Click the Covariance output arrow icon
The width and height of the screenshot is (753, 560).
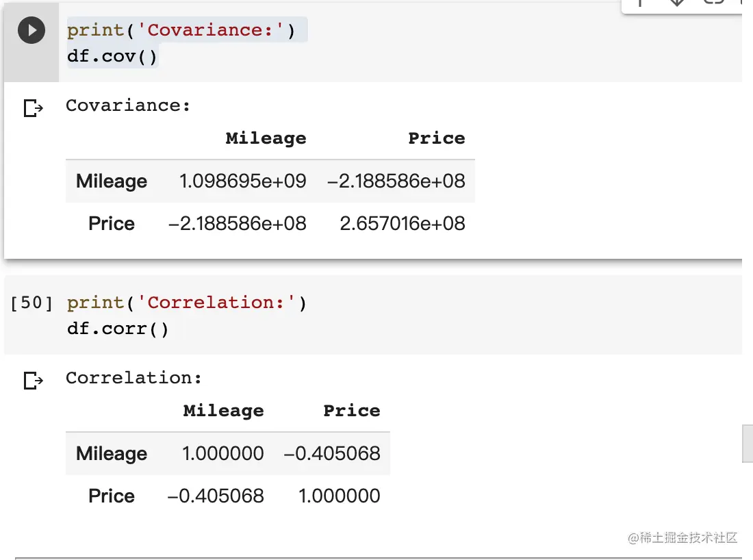tap(33, 107)
